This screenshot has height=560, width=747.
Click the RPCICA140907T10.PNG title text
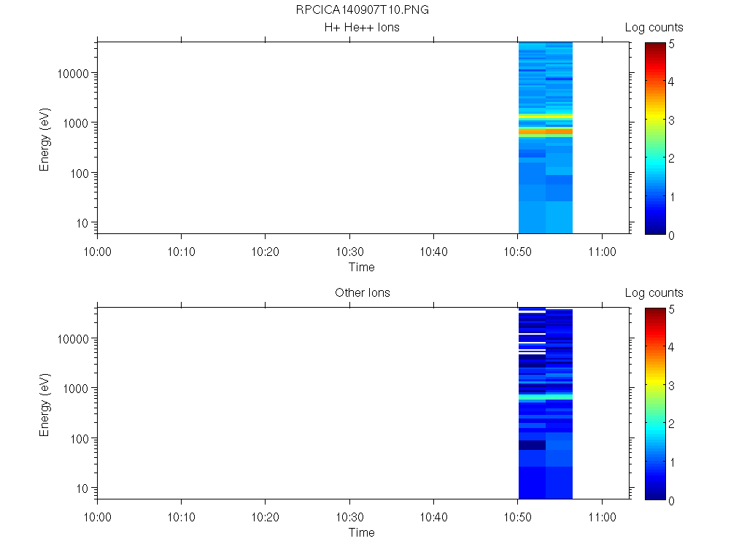coord(362,10)
